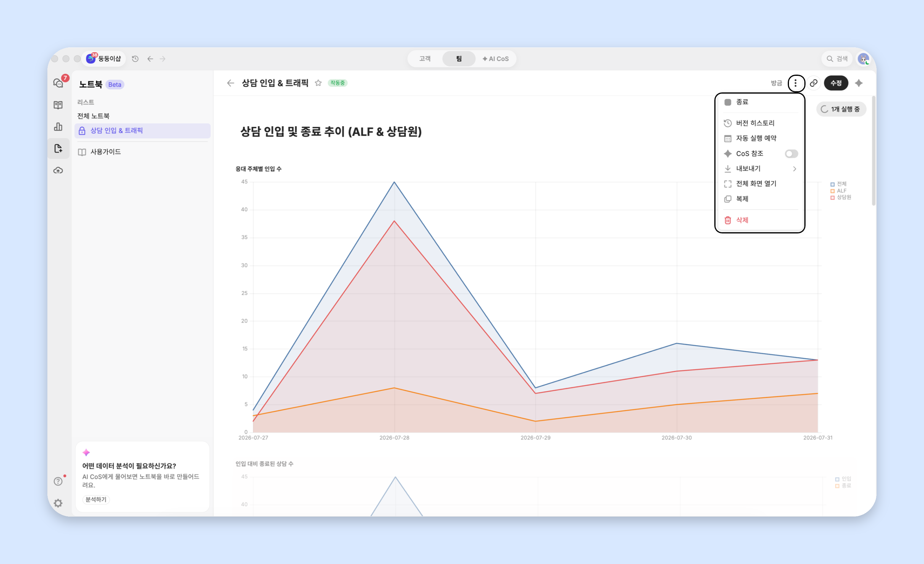Click the 검색 search field
This screenshot has height=564, width=924.
(838, 58)
